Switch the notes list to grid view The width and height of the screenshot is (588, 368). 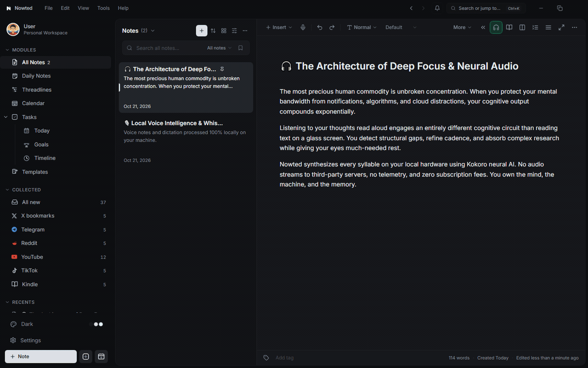tap(224, 31)
